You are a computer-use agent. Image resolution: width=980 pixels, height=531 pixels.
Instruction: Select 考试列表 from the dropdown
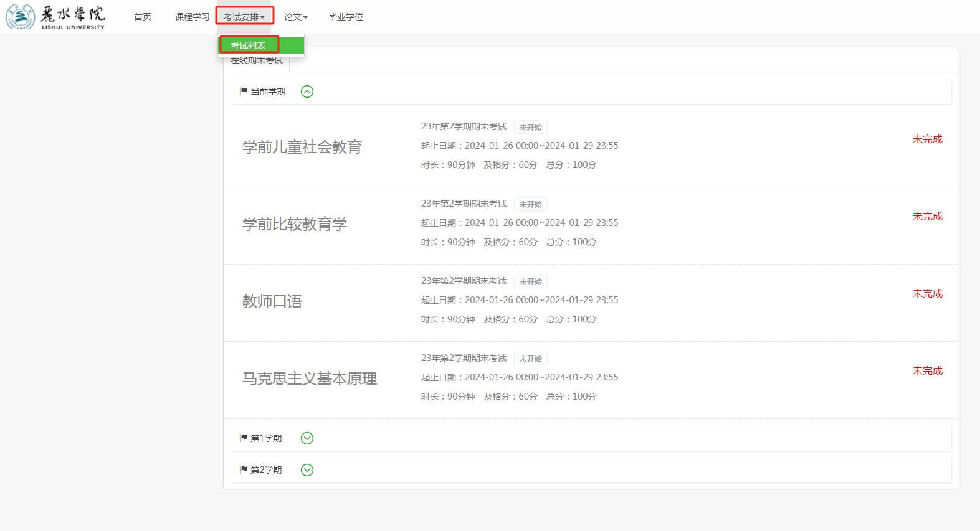pyautogui.click(x=249, y=45)
